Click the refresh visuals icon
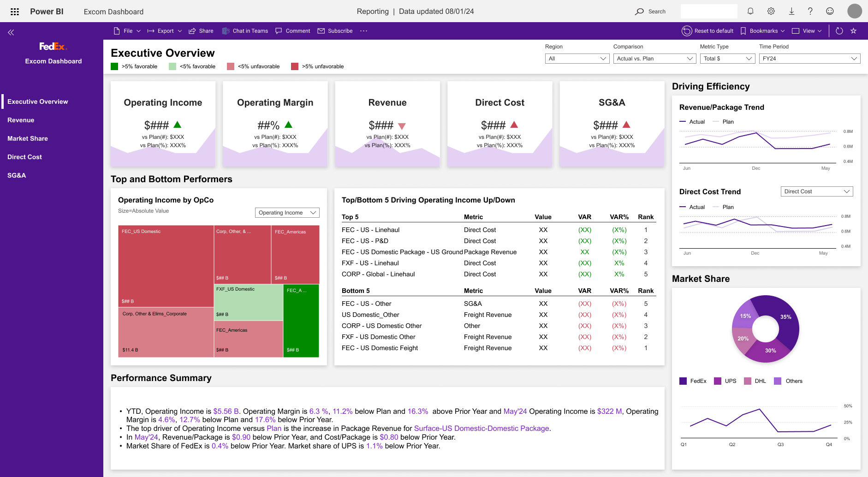This screenshot has width=868, height=477. 839,31
